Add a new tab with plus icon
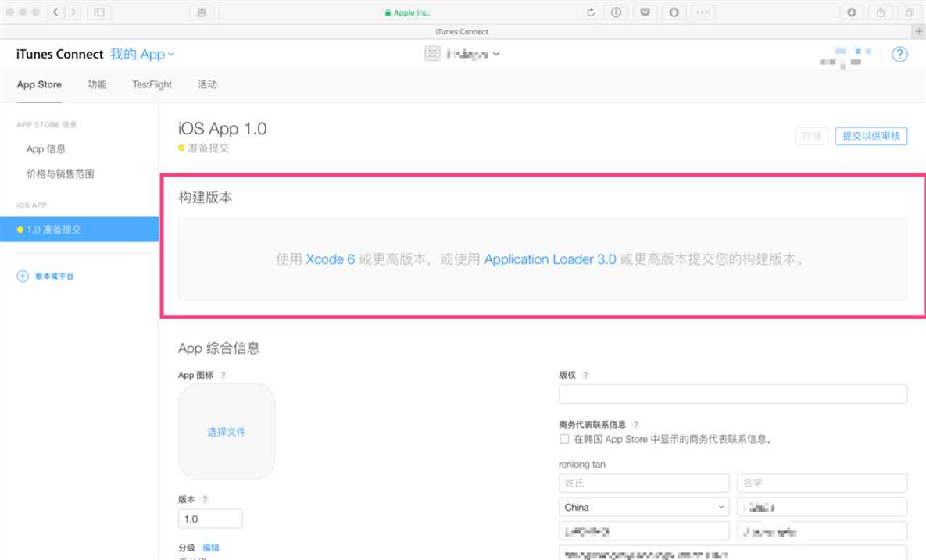The height and width of the screenshot is (560, 926). [919, 31]
